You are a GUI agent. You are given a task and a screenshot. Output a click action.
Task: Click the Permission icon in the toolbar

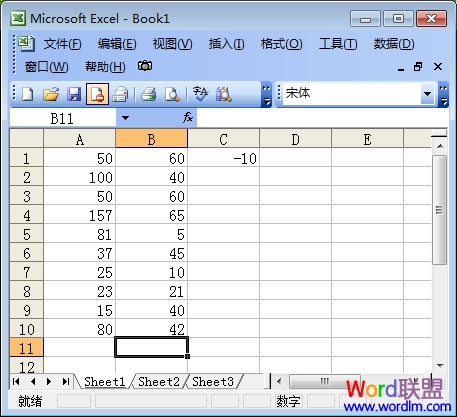97,94
